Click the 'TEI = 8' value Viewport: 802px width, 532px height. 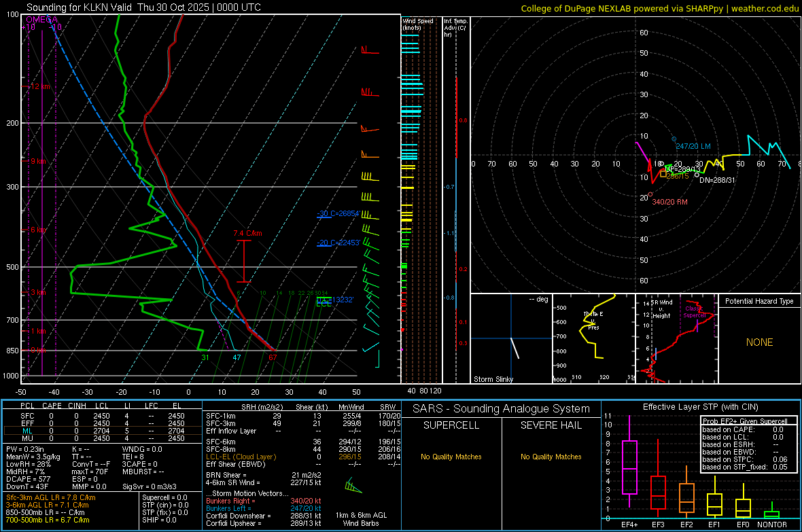[x=133, y=457]
